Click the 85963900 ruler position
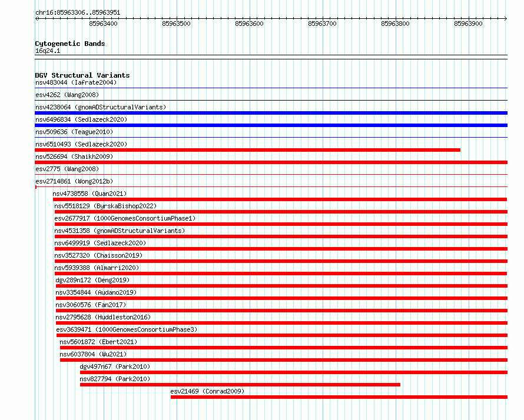The height and width of the screenshot is (420, 524). pos(468,24)
